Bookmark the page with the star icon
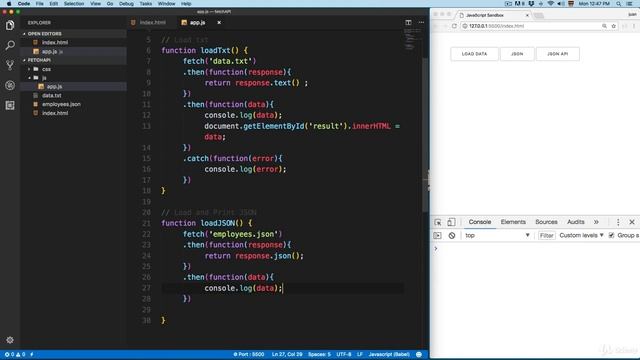Viewport: 640px width, 360px height. [x=613, y=26]
